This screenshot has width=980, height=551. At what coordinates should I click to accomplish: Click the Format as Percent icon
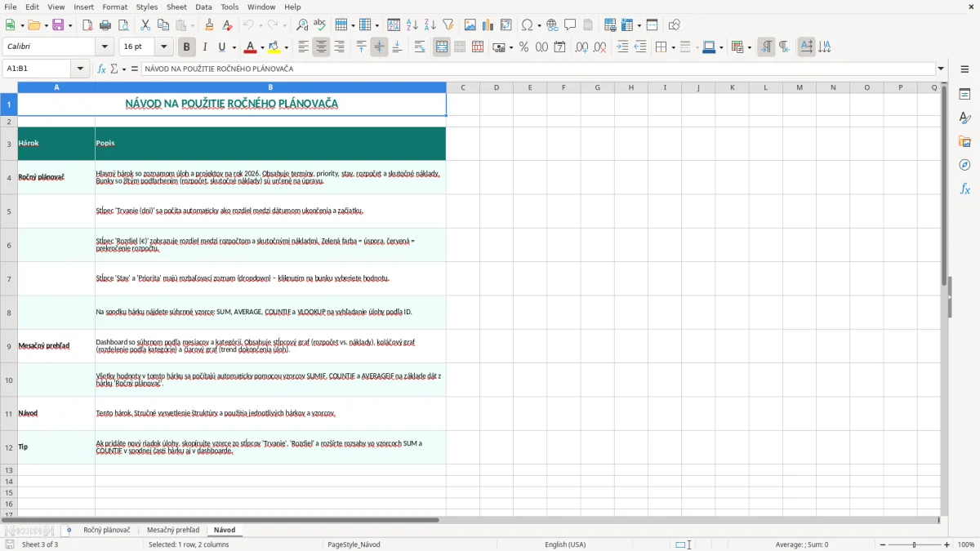[523, 47]
